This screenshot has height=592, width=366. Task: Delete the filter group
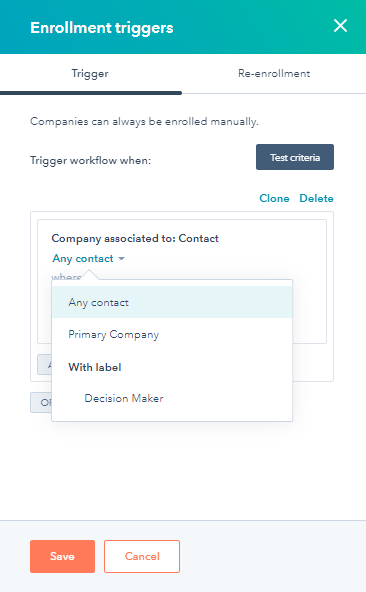pyautogui.click(x=317, y=198)
